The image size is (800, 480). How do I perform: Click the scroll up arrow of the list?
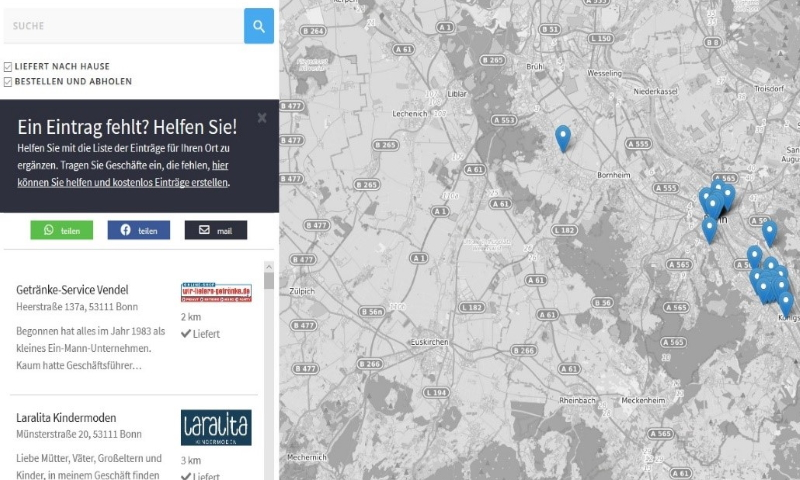[x=268, y=268]
